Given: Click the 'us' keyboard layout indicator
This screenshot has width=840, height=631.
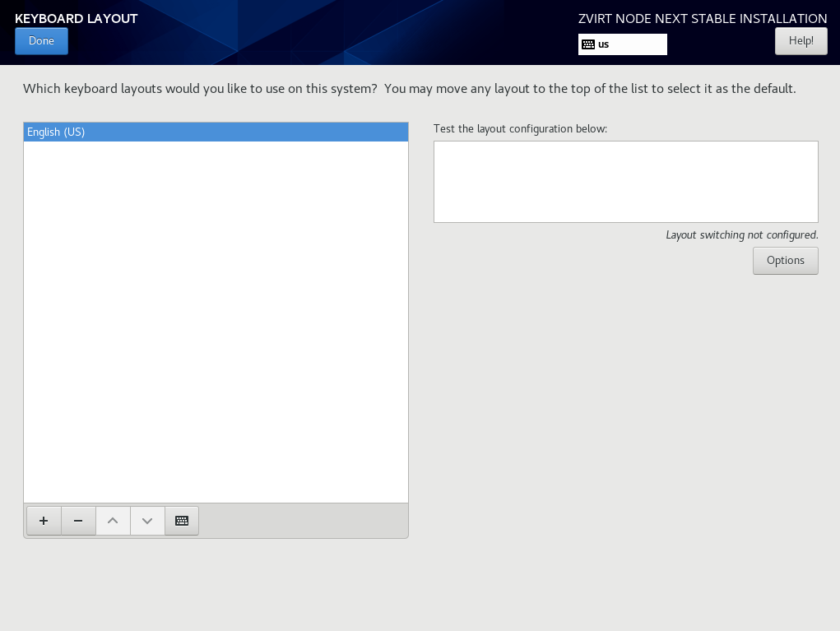Looking at the screenshot, I should coord(623,44).
